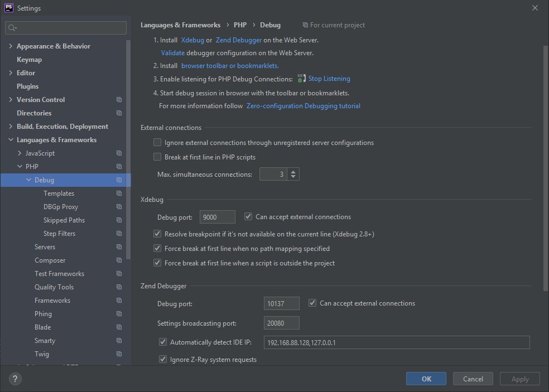Click the project-level icon next to Servers
Viewport: 549px width, 392px height.
[x=119, y=247]
